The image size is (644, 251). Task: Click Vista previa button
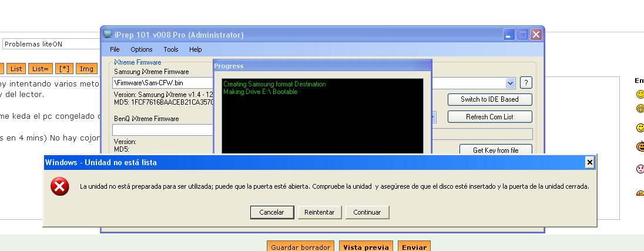coord(365,247)
